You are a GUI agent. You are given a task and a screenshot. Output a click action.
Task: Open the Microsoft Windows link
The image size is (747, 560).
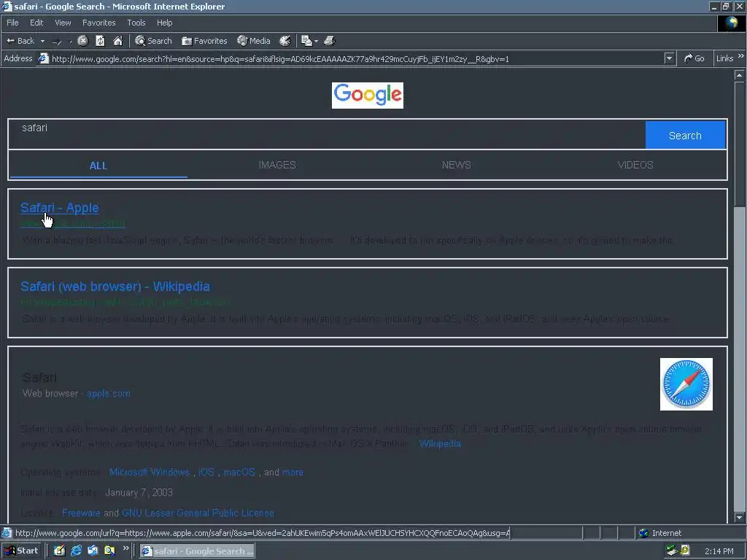pyautogui.click(x=149, y=472)
